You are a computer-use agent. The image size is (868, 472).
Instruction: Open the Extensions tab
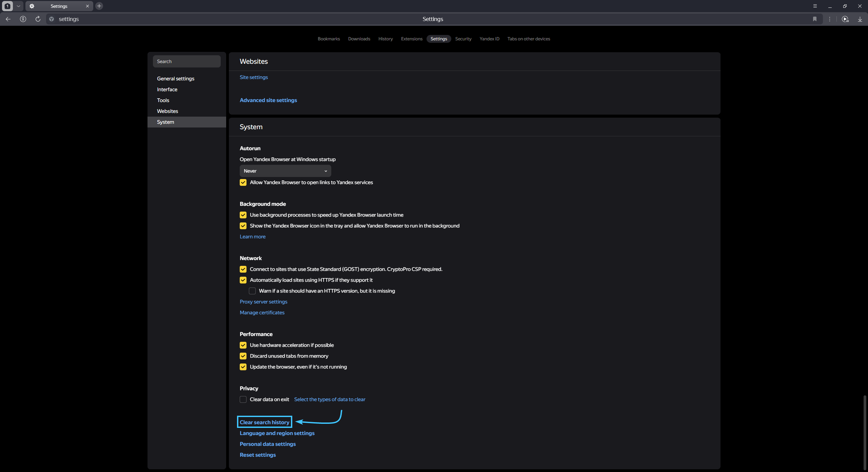point(412,39)
